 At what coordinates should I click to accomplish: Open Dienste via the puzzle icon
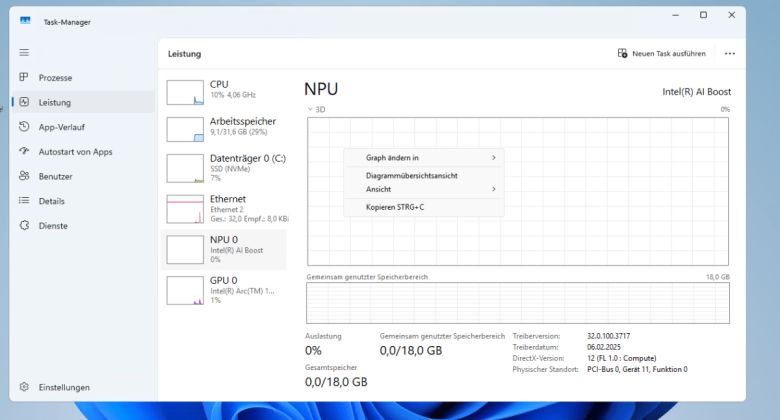24,226
